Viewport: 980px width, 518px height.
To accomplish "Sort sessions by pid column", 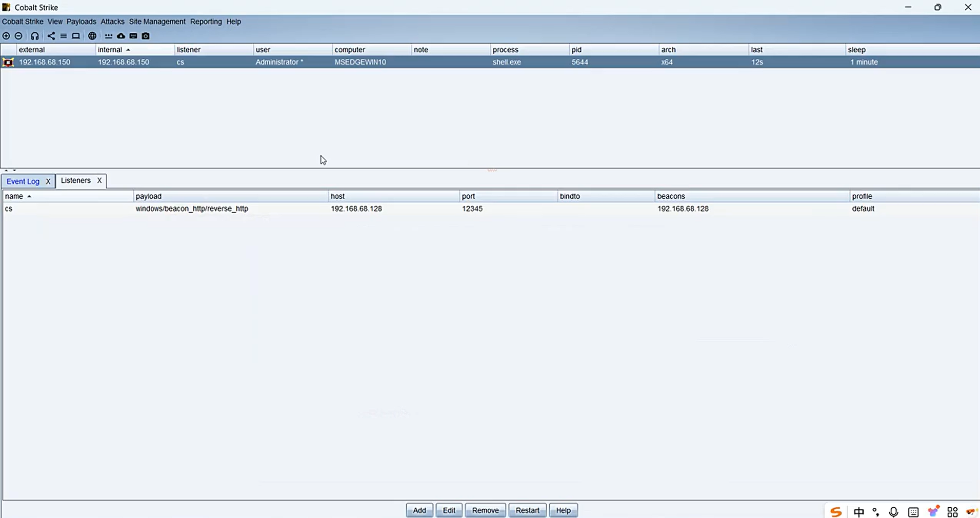I will point(614,50).
